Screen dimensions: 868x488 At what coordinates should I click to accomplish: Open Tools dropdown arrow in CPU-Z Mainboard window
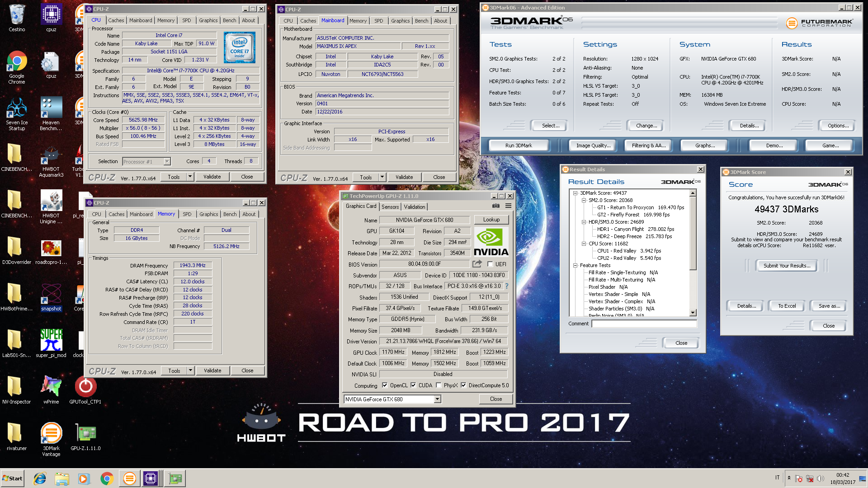click(x=382, y=177)
